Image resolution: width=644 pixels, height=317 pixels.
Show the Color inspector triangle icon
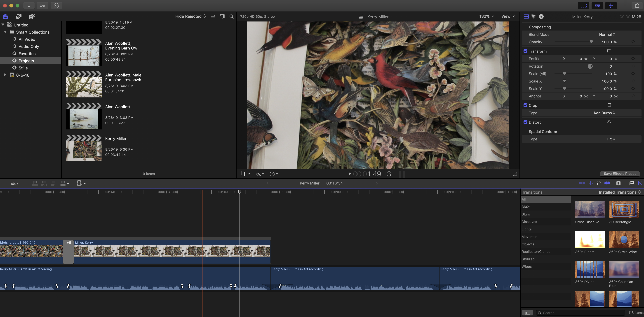pyautogui.click(x=534, y=17)
